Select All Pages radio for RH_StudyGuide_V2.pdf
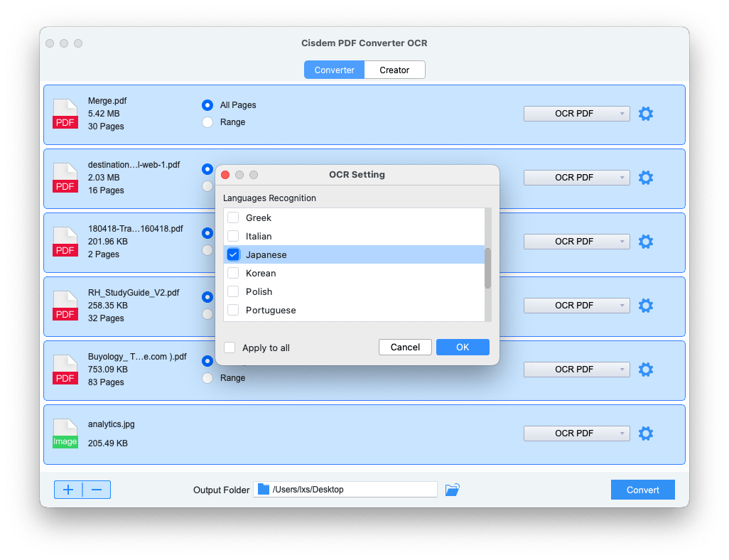729x560 pixels. (207, 297)
